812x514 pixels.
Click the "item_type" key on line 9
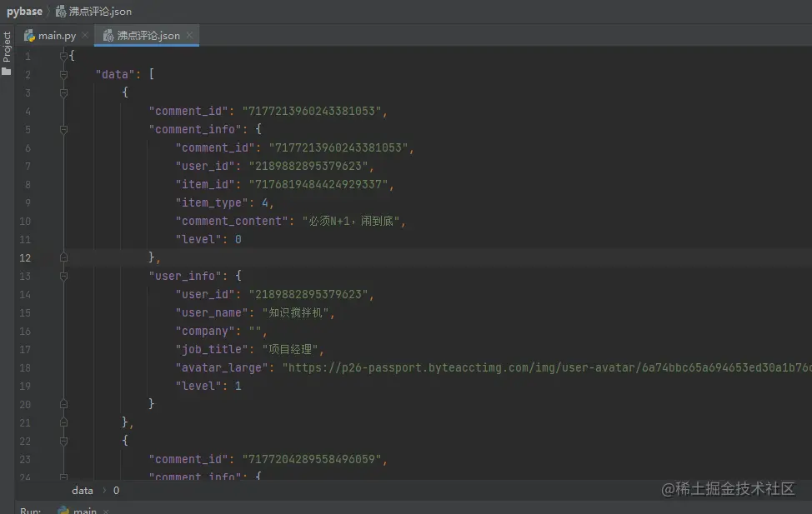tap(212, 202)
